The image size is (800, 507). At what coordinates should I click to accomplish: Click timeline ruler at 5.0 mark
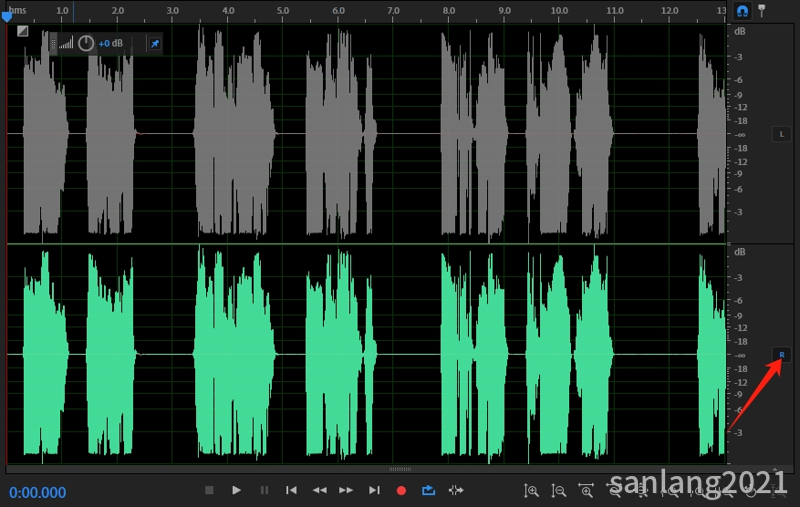coord(282,11)
